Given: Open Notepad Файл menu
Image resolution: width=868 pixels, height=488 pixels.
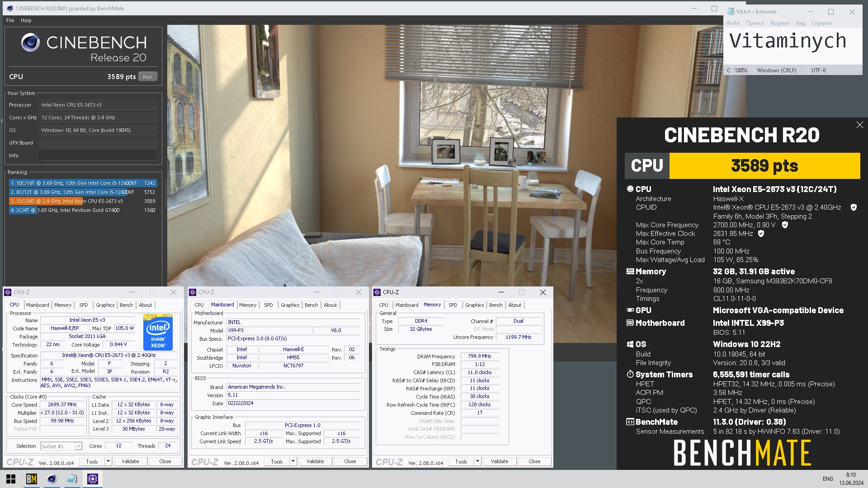Looking at the screenshot, I should tap(733, 23).
